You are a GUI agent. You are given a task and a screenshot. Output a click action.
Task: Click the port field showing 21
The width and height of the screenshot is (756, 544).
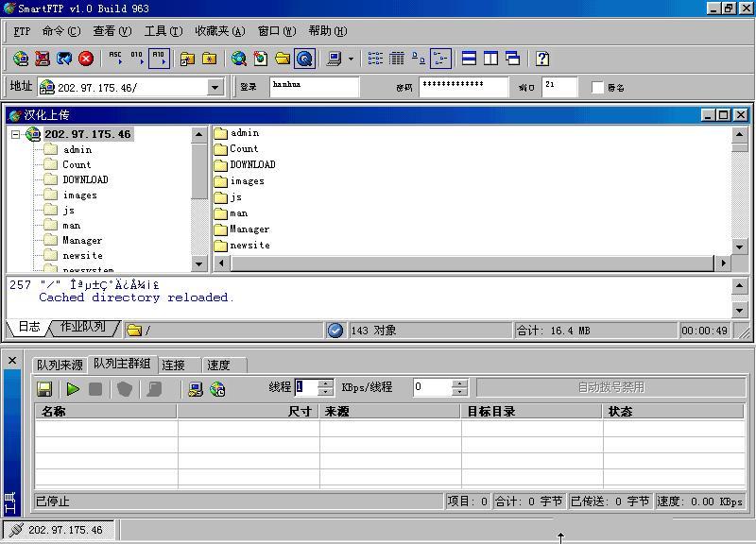[x=559, y=87]
